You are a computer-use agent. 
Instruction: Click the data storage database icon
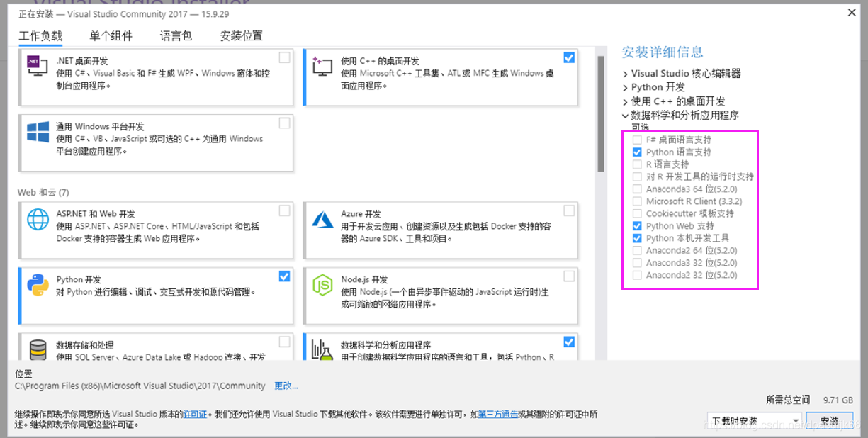38,350
